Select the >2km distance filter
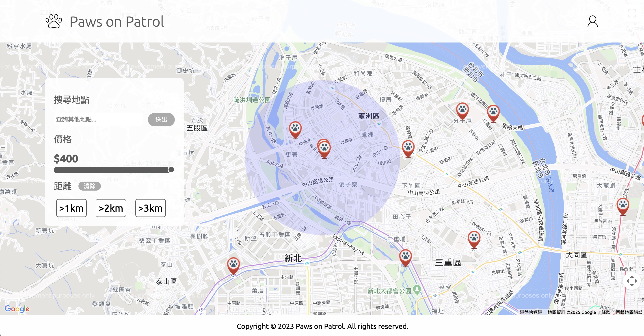 point(111,208)
